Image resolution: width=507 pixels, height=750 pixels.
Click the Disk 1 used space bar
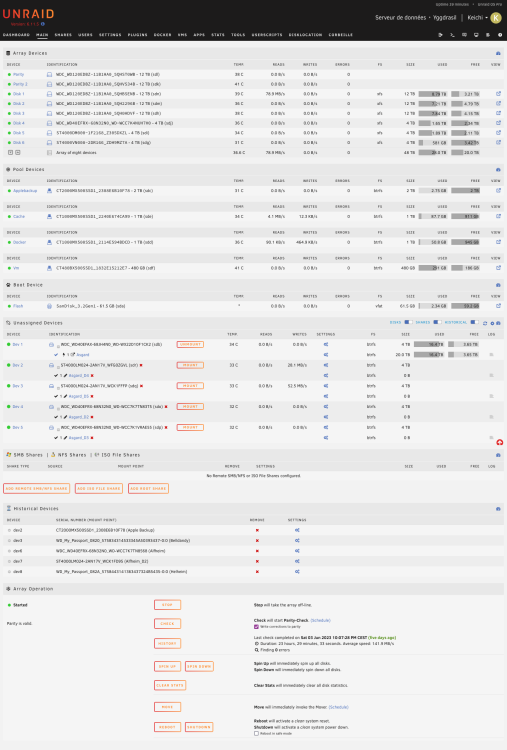coord(432,94)
